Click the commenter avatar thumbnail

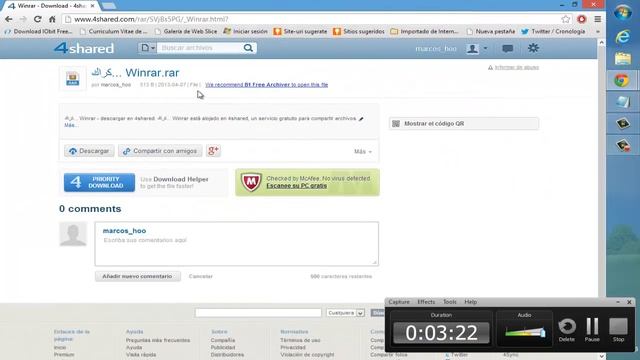tap(73, 234)
